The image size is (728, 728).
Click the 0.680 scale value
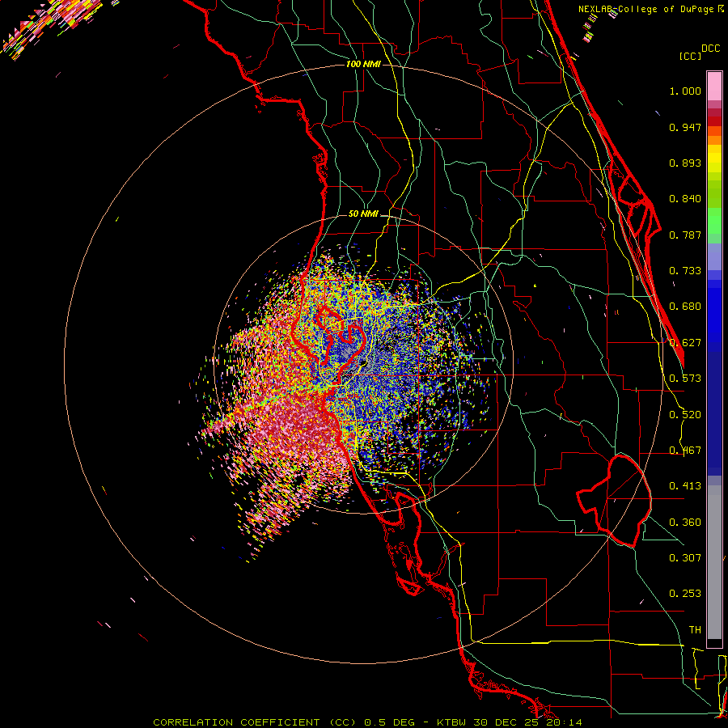tap(685, 307)
